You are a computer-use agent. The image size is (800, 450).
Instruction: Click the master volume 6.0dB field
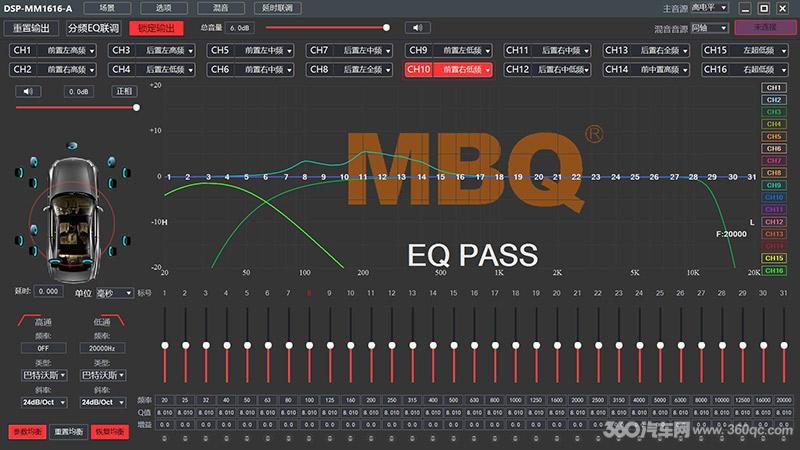pyautogui.click(x=239, y=28)
